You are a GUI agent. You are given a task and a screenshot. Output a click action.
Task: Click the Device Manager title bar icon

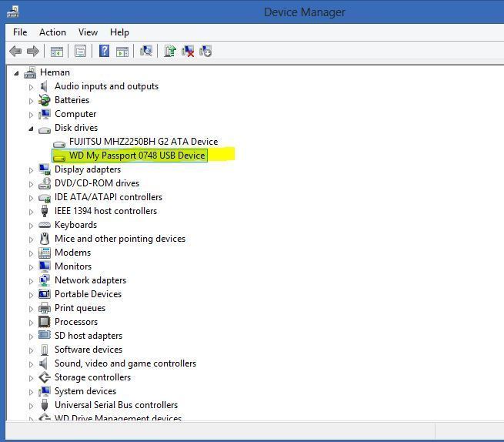tap(13, 12)
